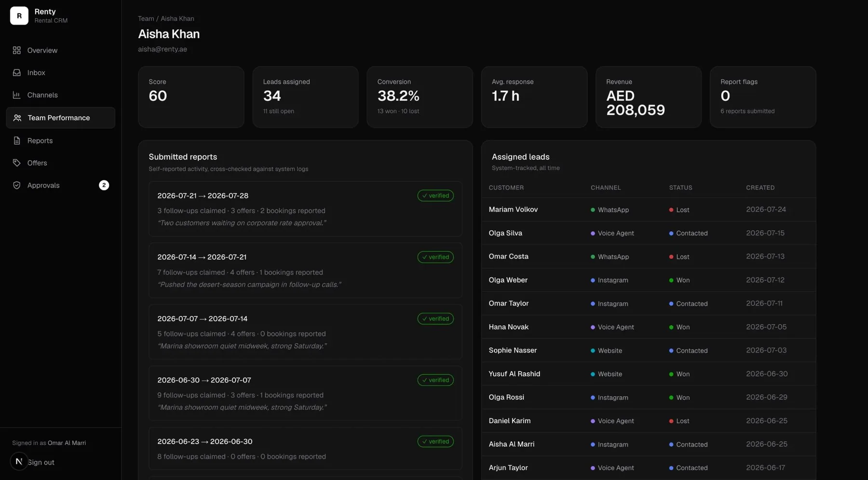Select the Hana Novak lead row
The width and height of the screenshot is (868, 480).
click(x=649, y=327)
